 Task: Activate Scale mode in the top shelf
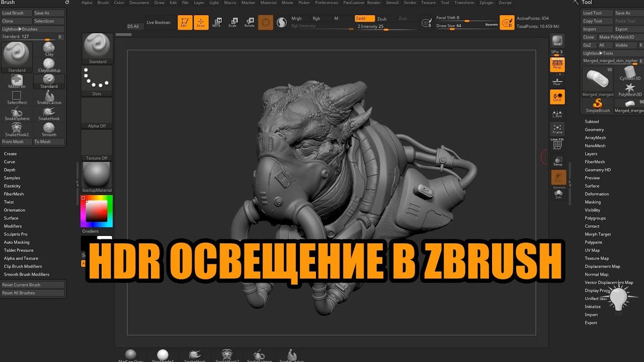click(233, 22)
